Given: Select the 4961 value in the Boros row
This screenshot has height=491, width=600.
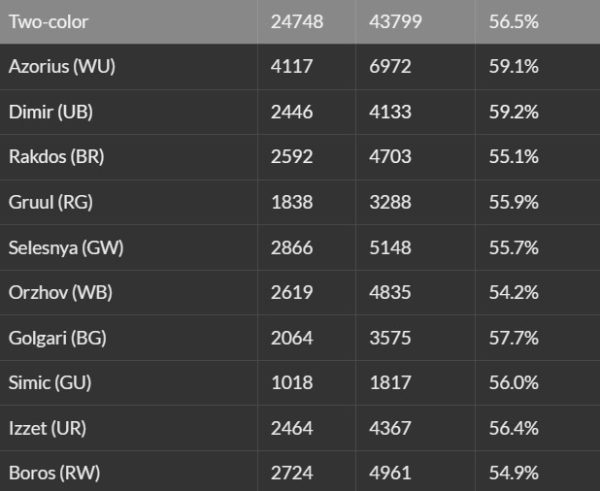Looking at the screenshot, I should pos(391,473).
